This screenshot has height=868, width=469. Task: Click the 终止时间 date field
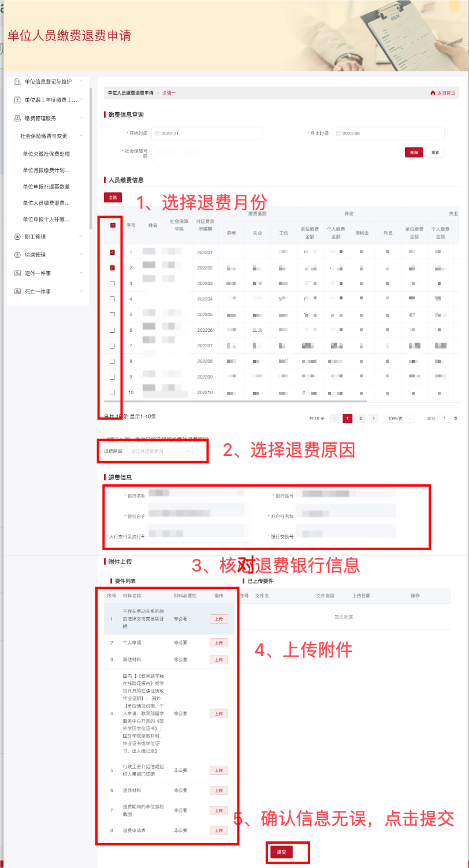[x=388, y=133]
